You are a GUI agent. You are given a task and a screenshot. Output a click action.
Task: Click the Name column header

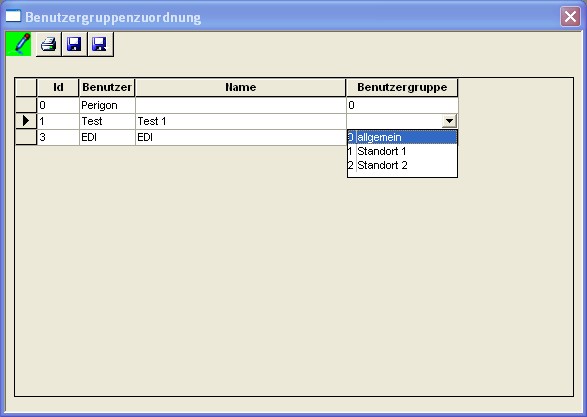pyautogui.click(x=240, y=87)
